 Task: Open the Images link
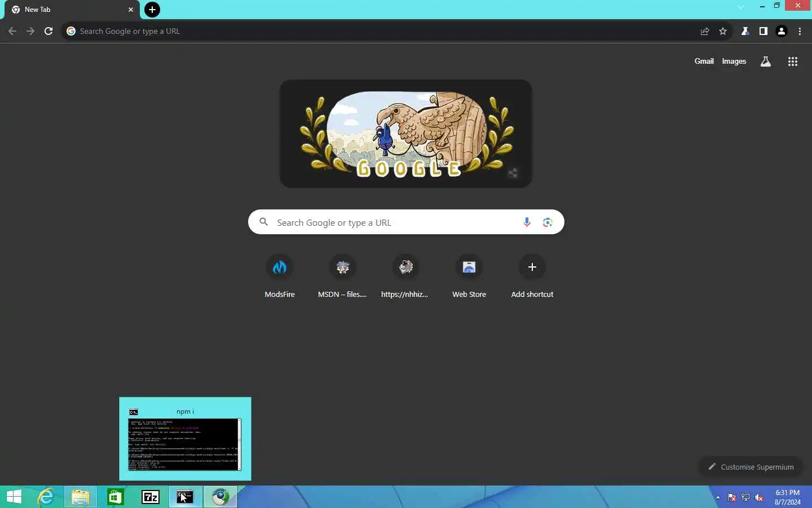734,61
